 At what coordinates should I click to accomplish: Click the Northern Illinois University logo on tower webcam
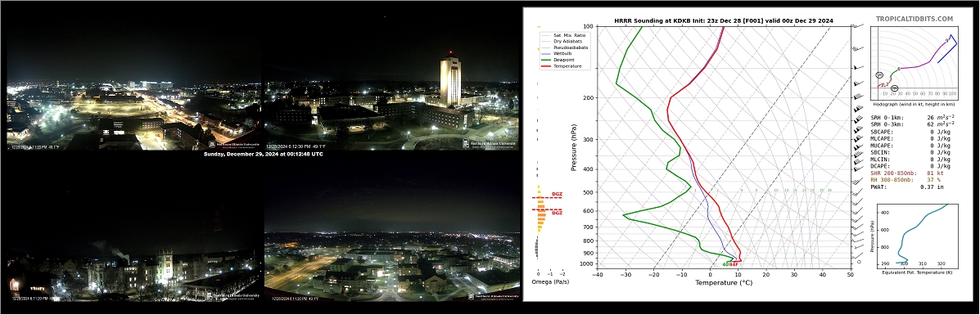[x=490, y=144]
